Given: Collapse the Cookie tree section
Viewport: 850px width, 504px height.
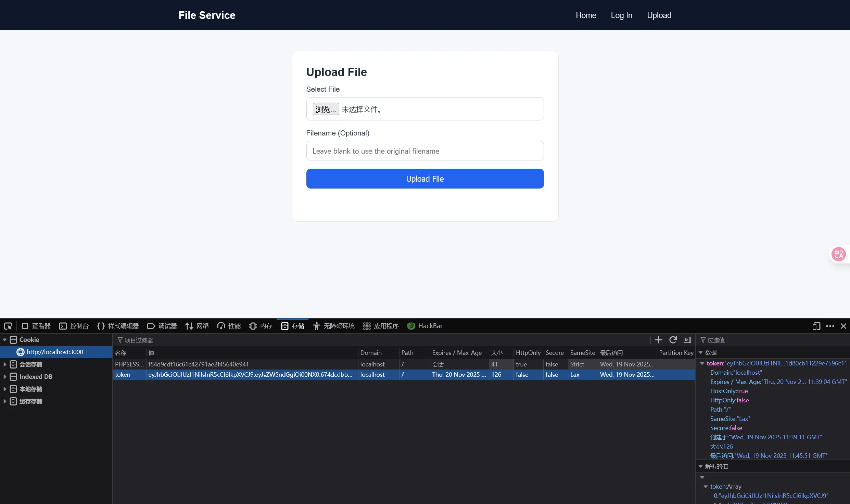Looking at the screenshot, I should (5, 340).
